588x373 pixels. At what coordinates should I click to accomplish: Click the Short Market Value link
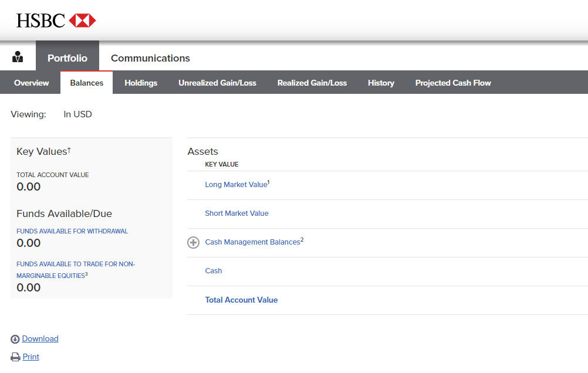click(236, 213)
